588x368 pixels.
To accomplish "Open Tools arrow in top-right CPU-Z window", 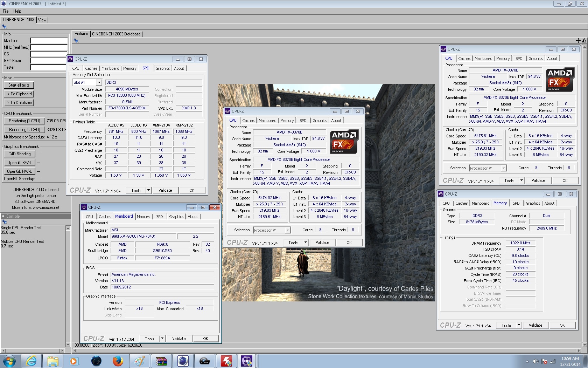I will pyautogui.click(x=521, y=180).
